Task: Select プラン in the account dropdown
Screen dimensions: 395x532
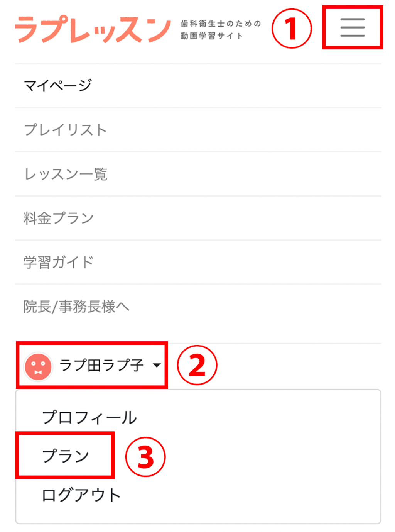Action: (66, 456)
